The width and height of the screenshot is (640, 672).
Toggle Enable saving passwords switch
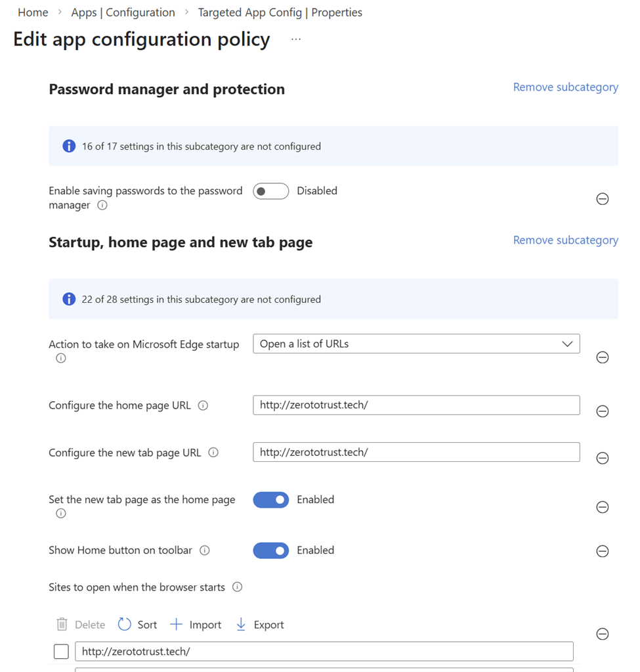[270, 191]
